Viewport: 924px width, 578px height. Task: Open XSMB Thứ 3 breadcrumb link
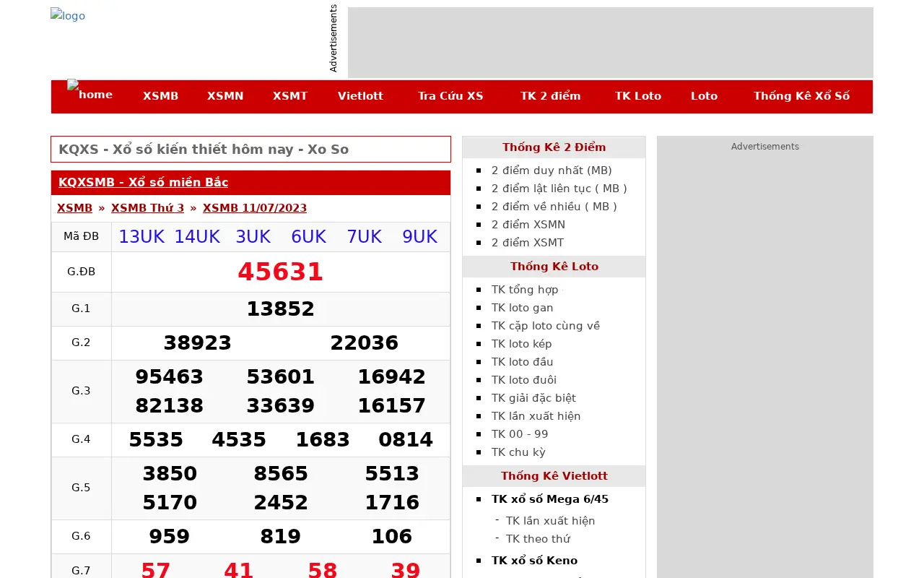coord(147,208)
